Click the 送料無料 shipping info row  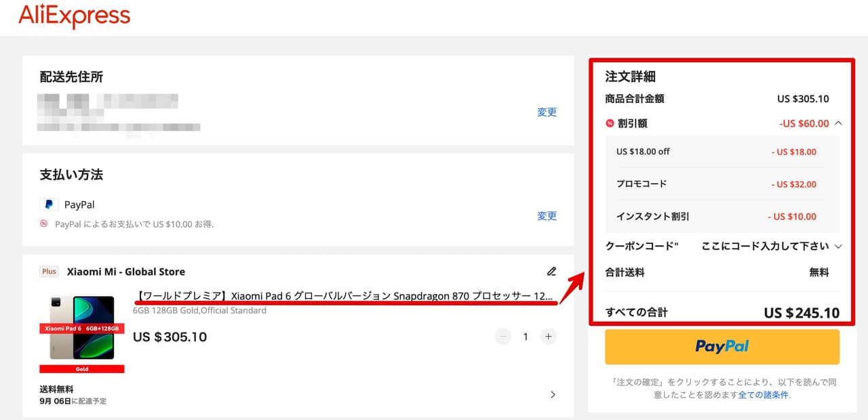point(56,390)
